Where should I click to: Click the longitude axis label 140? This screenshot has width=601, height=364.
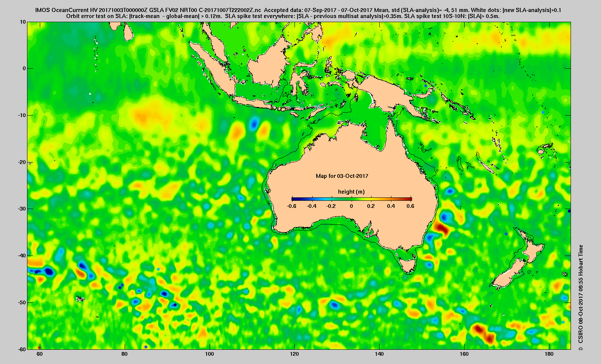pyautogui.click(x=379, y=354)
